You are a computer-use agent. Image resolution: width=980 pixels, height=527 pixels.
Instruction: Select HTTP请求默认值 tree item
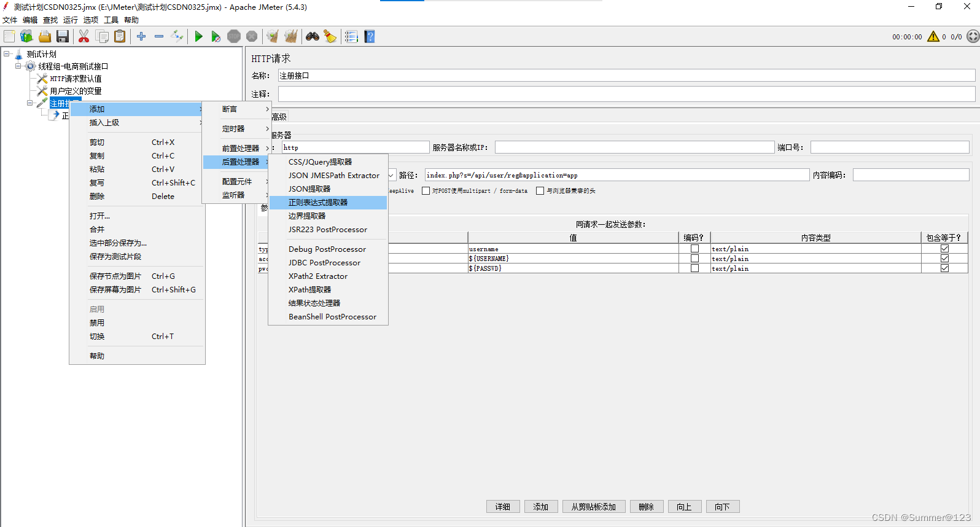(76, 79)
